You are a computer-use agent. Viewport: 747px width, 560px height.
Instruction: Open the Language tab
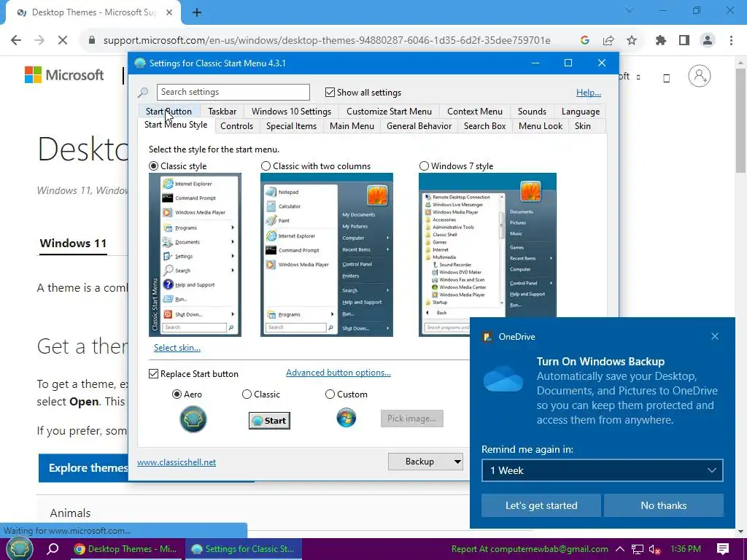pos(580,112)
